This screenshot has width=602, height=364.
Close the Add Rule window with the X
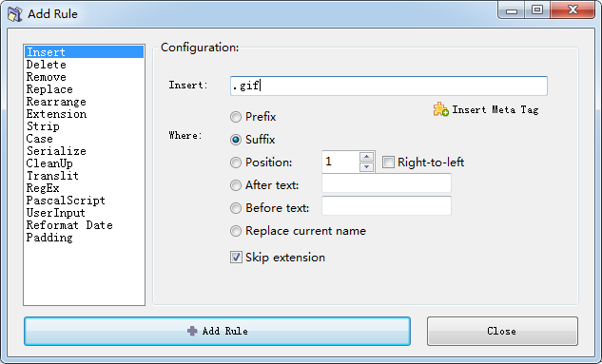click(573, 10)
